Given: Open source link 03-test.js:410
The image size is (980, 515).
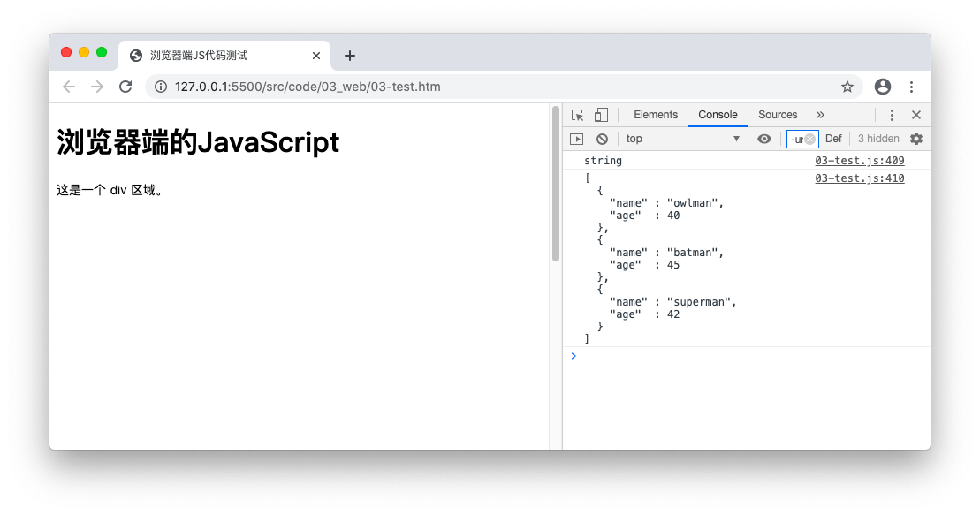Looking at the screenshot, I should [859, 178].
